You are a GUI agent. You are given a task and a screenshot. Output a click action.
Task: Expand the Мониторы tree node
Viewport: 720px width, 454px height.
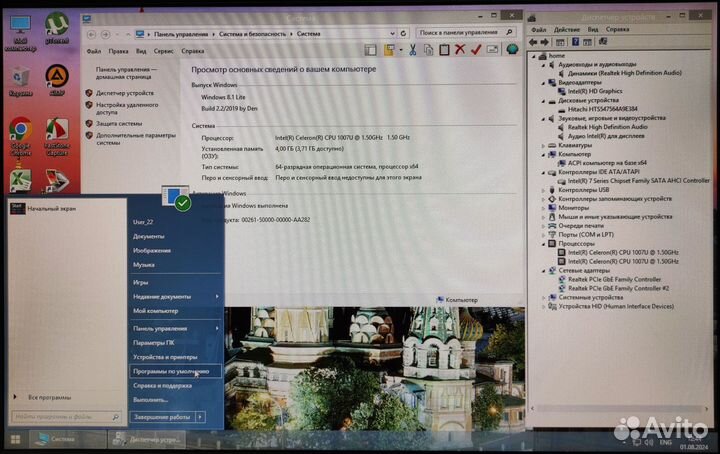(543, 208)
